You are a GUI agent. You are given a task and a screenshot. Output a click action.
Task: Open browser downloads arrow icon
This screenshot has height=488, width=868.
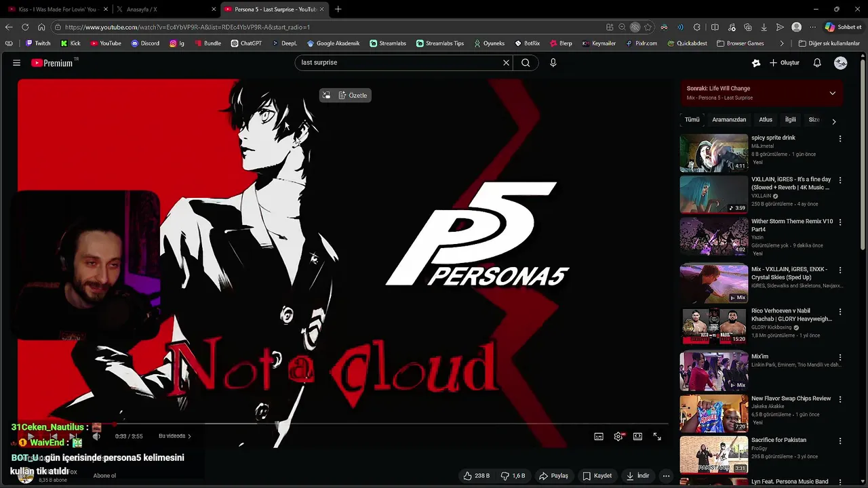[764, 27]
